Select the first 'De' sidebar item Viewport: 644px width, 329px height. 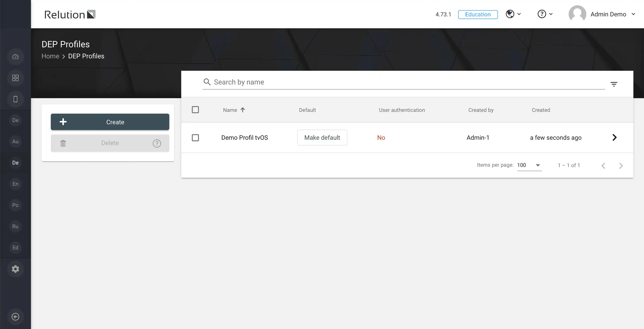point(15,120)
